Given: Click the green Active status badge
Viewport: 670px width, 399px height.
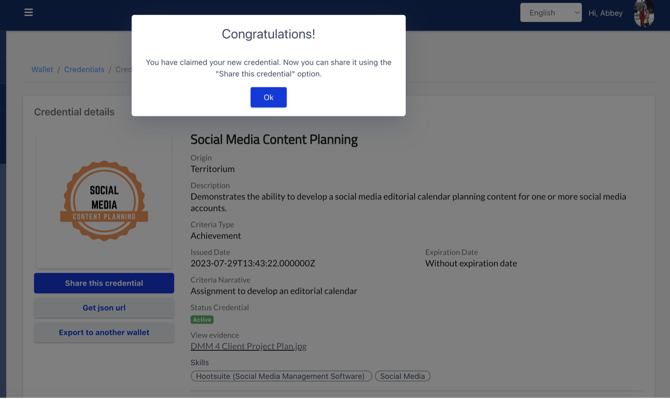Looking at the screenshot, I should click(x=202, y=320).
